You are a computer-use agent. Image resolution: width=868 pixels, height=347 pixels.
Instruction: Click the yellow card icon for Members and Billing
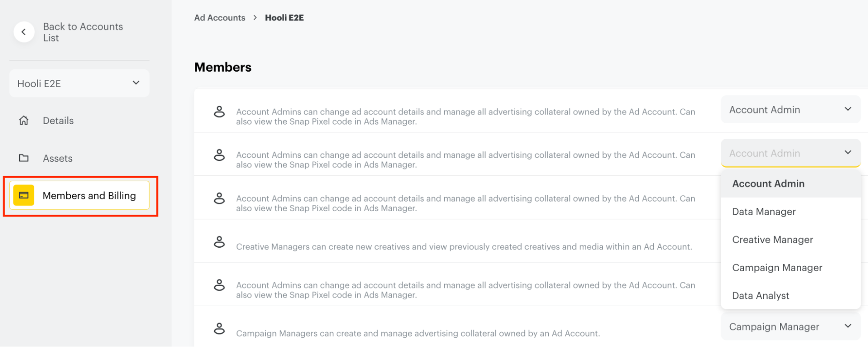point(24,195)
